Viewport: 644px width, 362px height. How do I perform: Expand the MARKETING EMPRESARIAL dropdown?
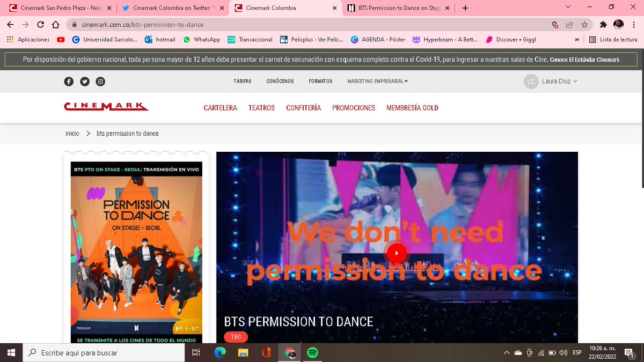click(378, 82)
